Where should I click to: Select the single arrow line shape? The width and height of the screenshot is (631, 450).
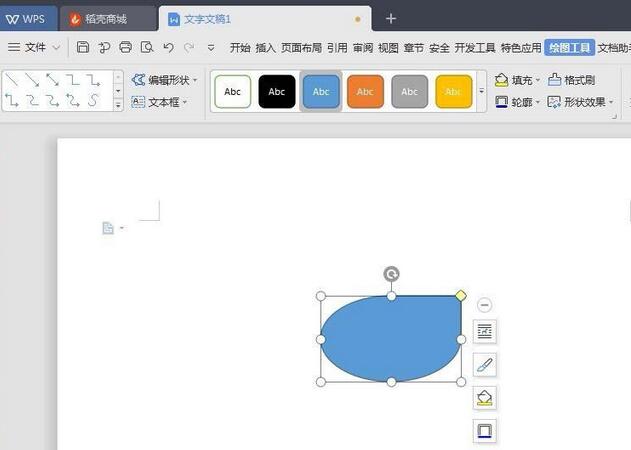(32, 80)
